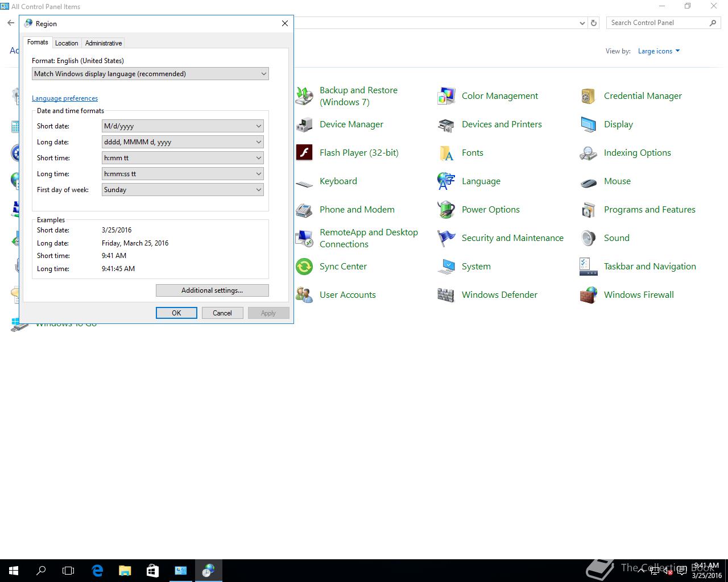
Task: Switch to the Formats tab
Action: tap(38, 42)
